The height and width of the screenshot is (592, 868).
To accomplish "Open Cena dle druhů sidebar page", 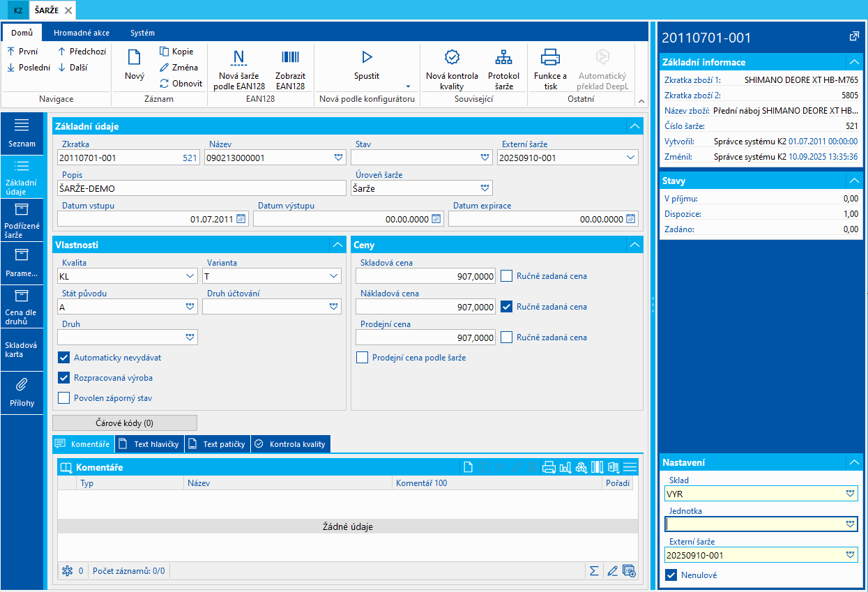I will pyautogui.click(x=22, y=306).
